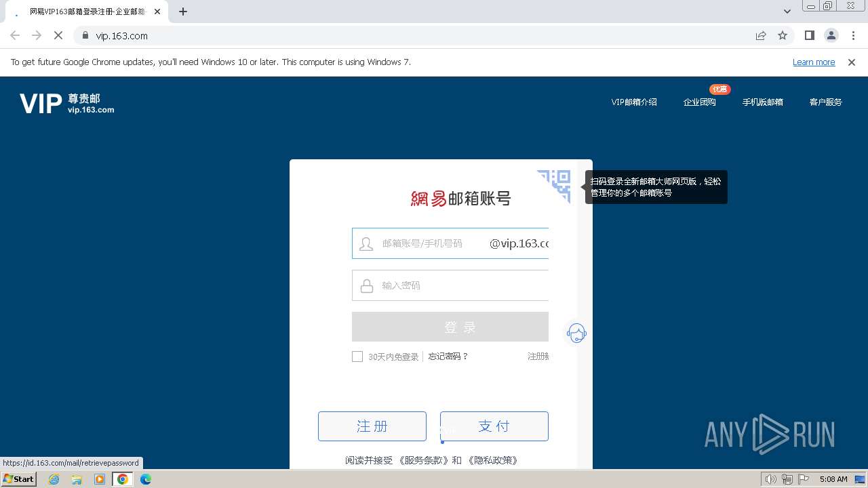Click the 支付 button

coord(494,426)
